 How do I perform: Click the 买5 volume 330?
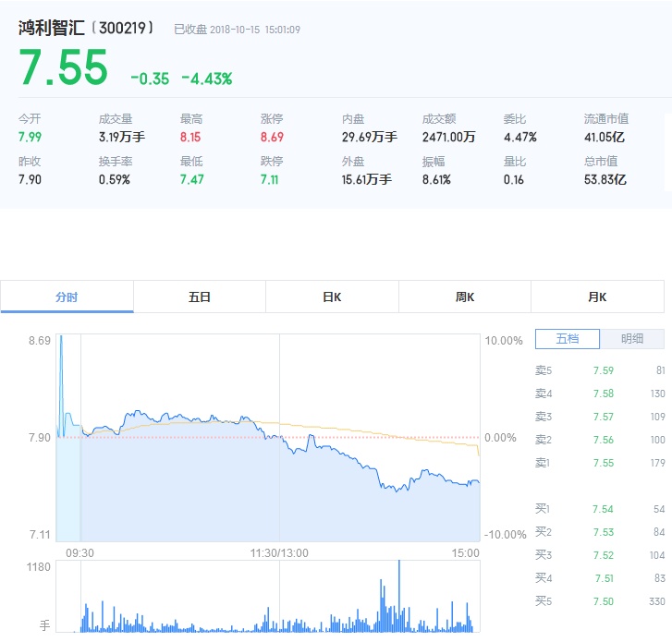click(x=657, y=601)
